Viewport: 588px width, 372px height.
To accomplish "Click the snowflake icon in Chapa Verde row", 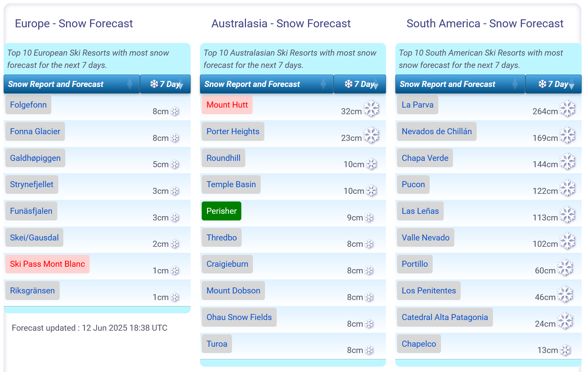I will [567, 162].
